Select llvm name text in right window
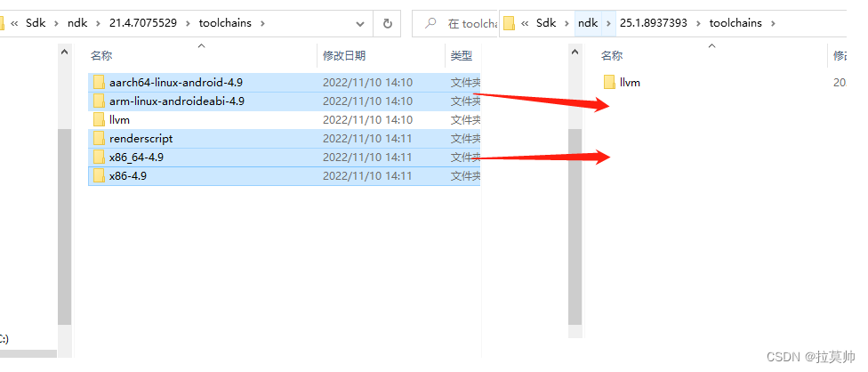Viewport: 868px width, 372px height. [630, 83]
